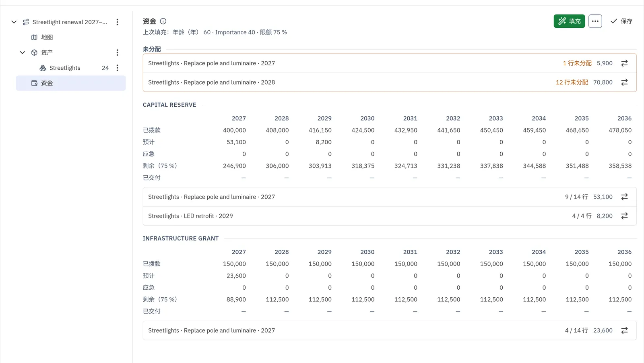Click swap icon on unallocated 2027 row
The height and width of the screenshot is (363, 644).
624,63
